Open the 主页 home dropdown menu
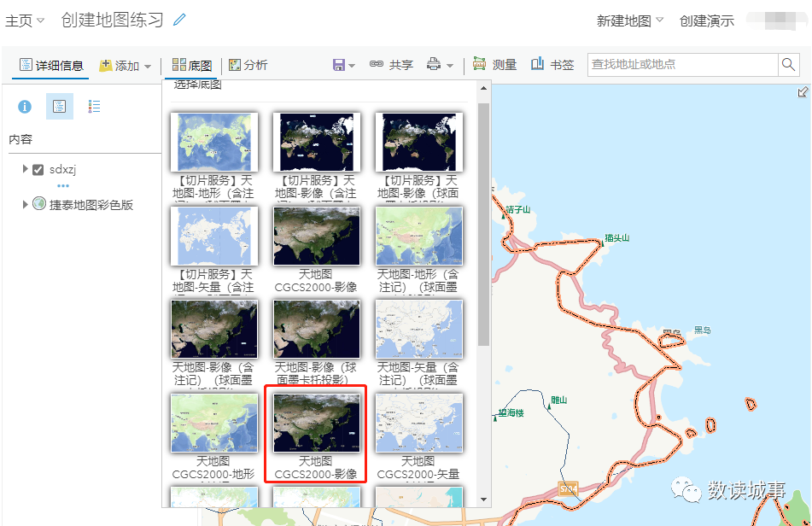 click(x=25, y=20)
